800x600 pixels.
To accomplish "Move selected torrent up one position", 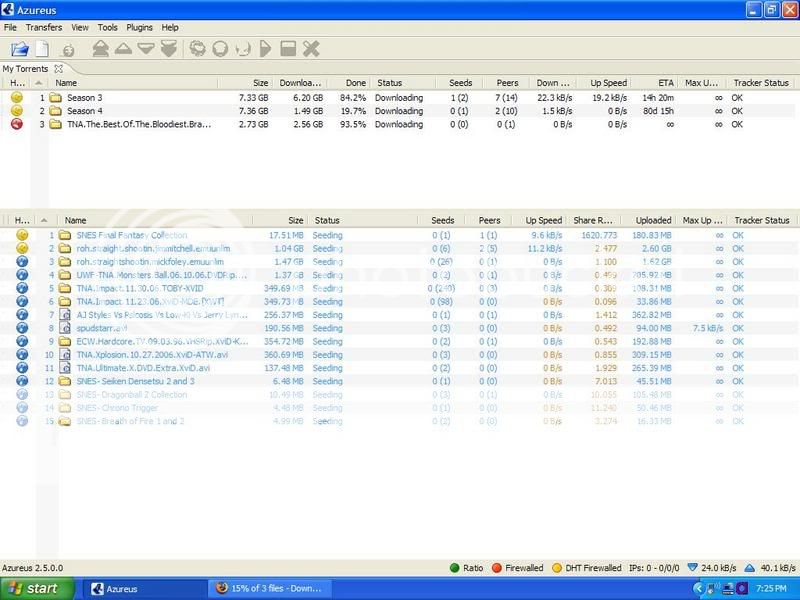I will click(x=123, y=48).
